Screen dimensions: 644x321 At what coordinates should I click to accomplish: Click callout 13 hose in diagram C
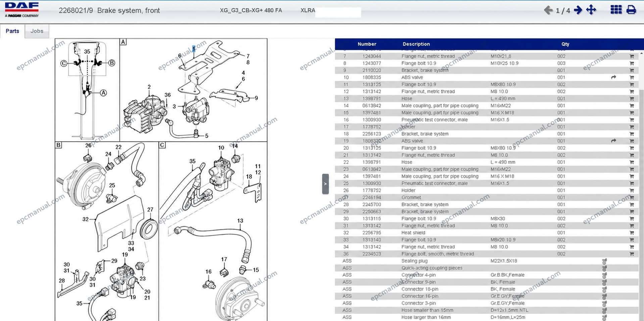click(x=240, y=221)
